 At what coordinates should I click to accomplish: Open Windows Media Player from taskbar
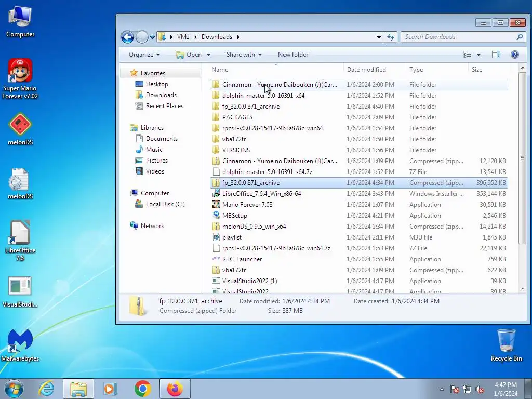coord(110,389)
